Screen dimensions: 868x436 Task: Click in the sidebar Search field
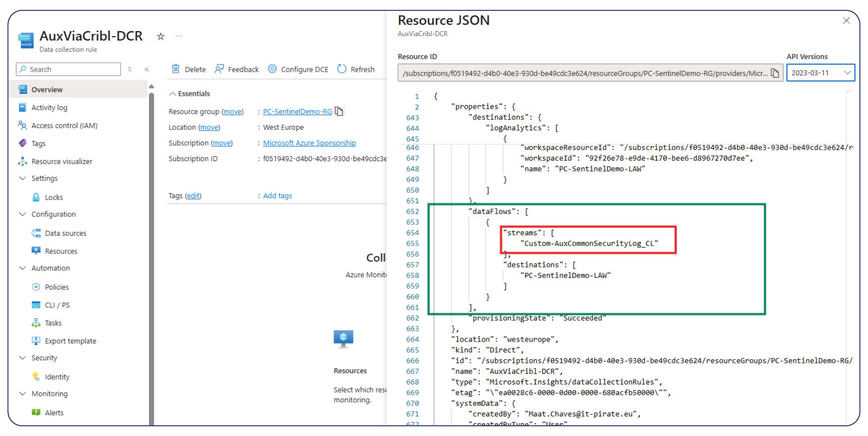point(68,69)
